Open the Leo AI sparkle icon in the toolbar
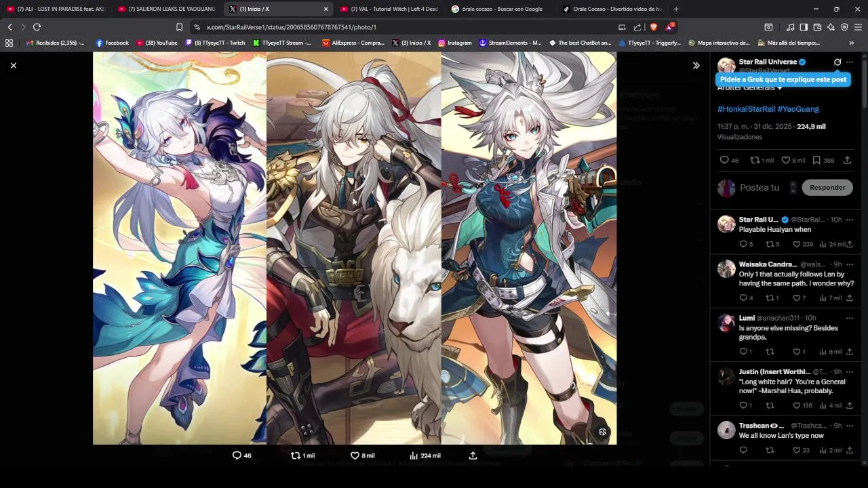868x488 pixels. pos(831,27)
